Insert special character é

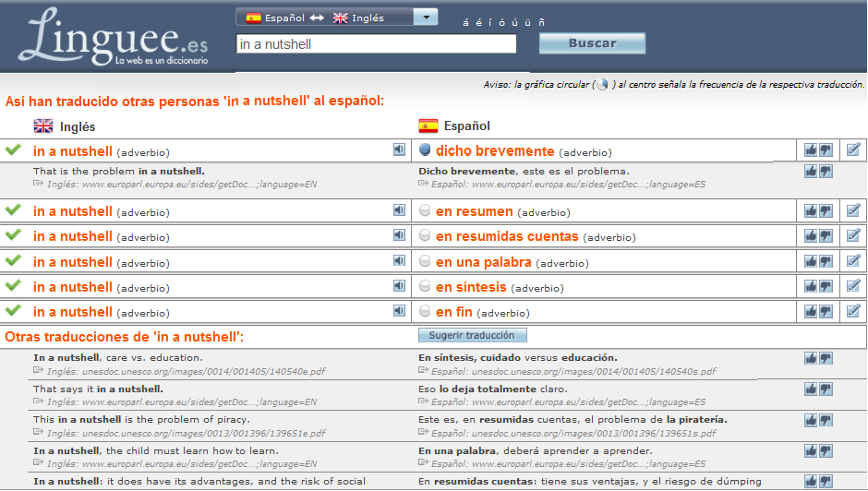[478, 23]
